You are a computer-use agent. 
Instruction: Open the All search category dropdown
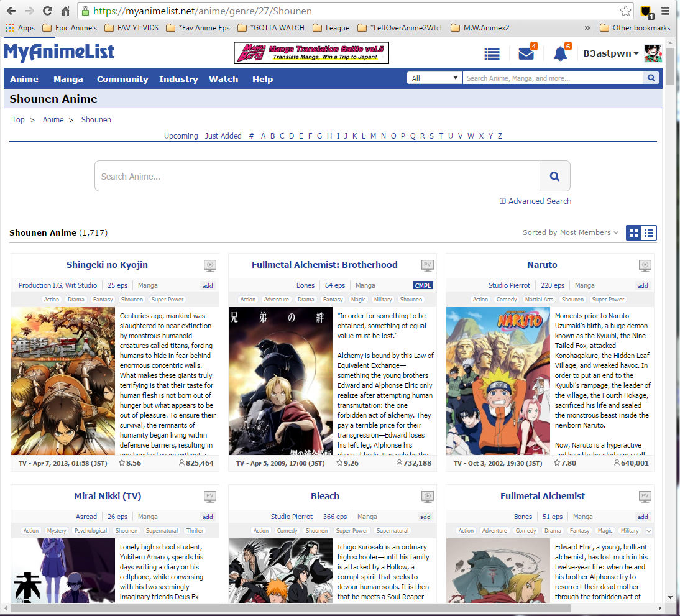[434, 78]
